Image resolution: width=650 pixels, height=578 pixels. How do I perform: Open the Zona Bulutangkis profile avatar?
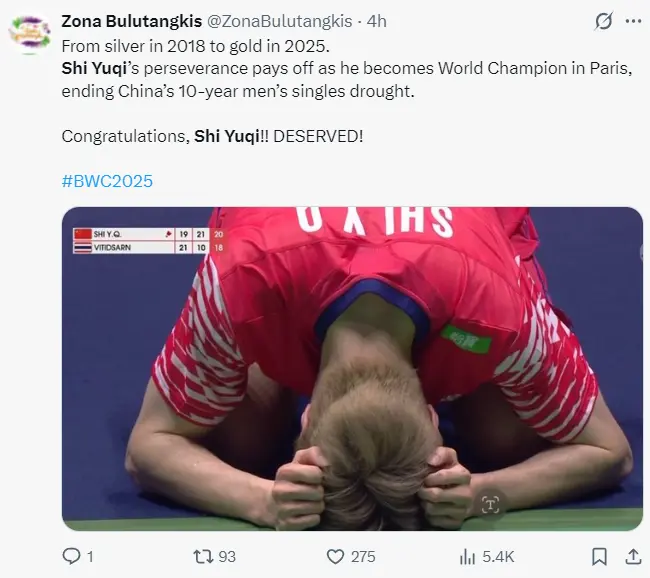tap(30, 32)
